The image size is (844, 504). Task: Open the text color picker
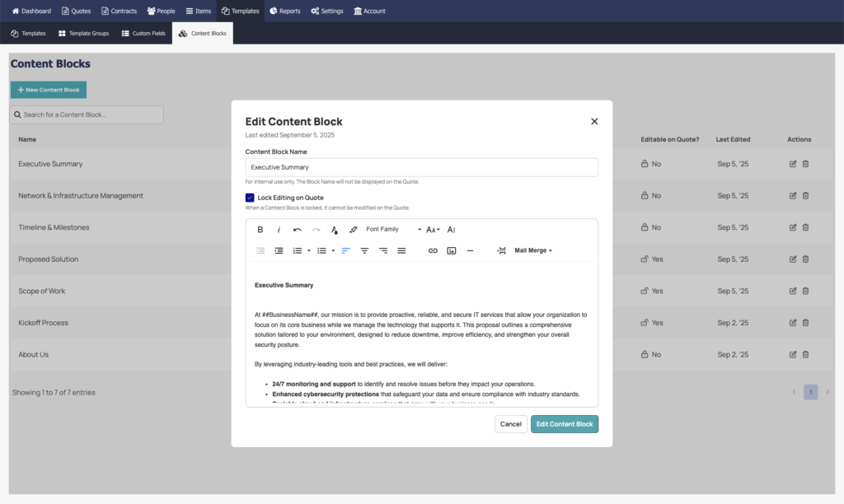tap(335, 230)
